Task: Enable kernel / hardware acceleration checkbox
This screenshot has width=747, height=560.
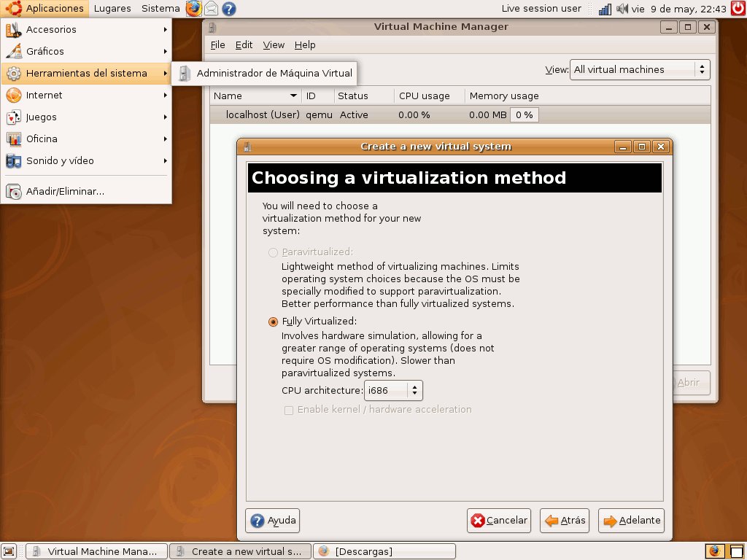Action: point(289,410)
